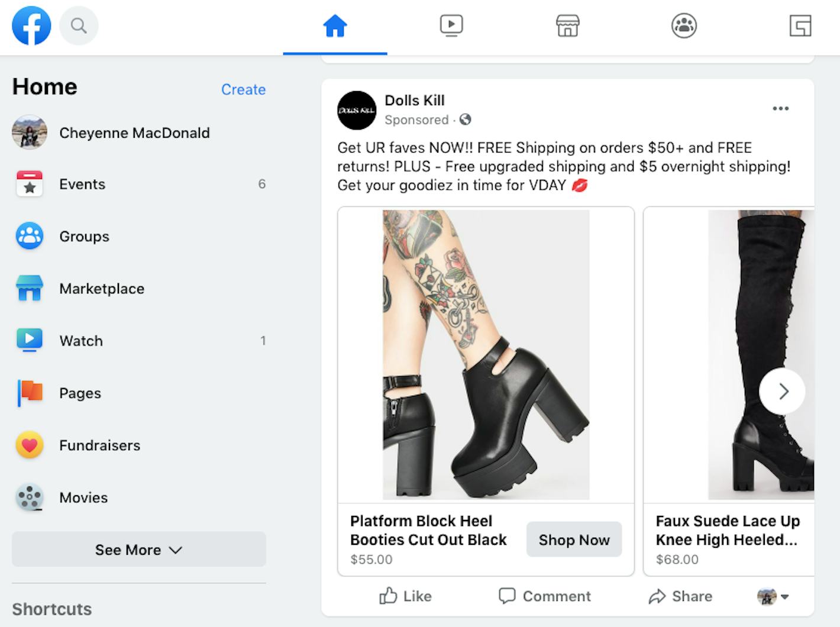Select the Events icon in the sidebar
Screen dimensions: 840x627
pos(29,184)
